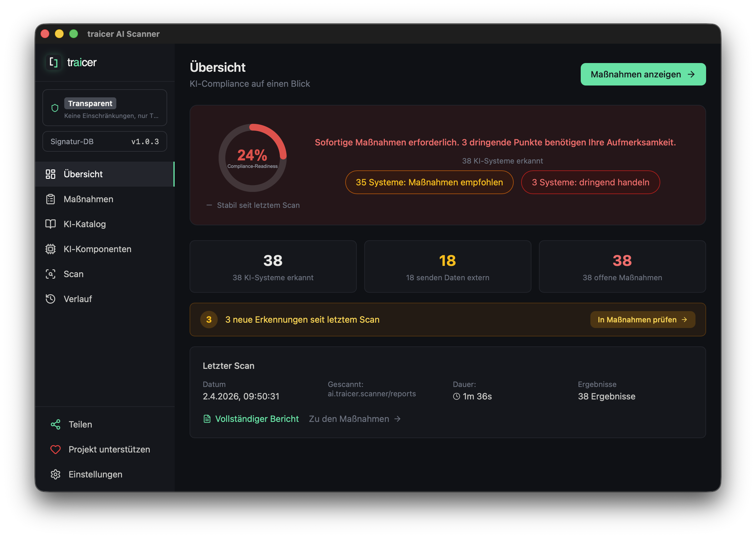This screenshot has height=538, width=756.
Task: Click the Maßnahmen anzeigen button
Action: (643, 74)
